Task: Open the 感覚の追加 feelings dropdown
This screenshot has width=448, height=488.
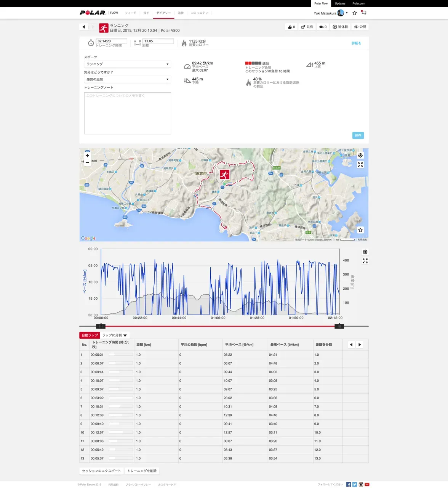Action: coord(127,79)
